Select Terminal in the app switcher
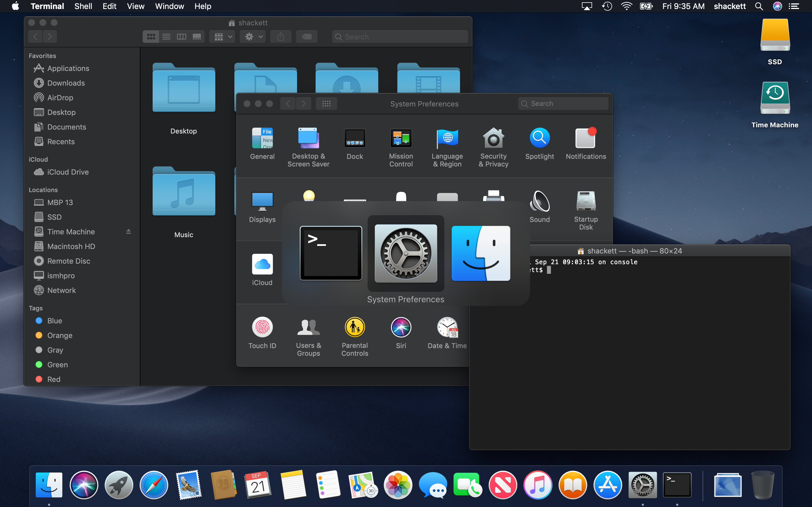This screenshot has width=812, height=507. tap(331, 253)
